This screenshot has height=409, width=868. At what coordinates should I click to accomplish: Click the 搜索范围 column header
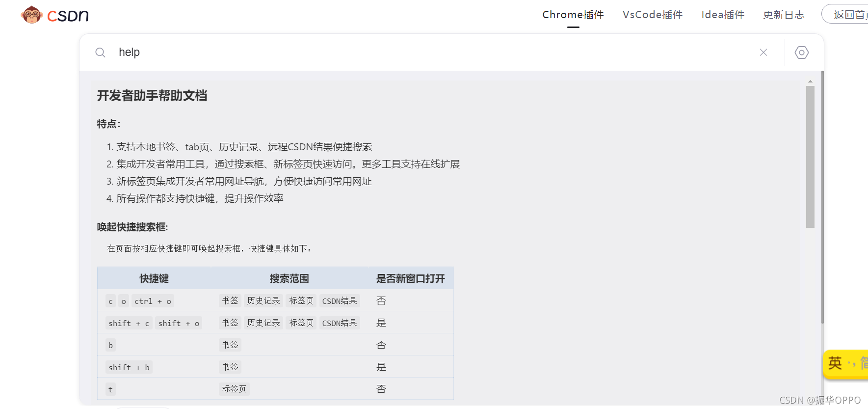point(289,279)
